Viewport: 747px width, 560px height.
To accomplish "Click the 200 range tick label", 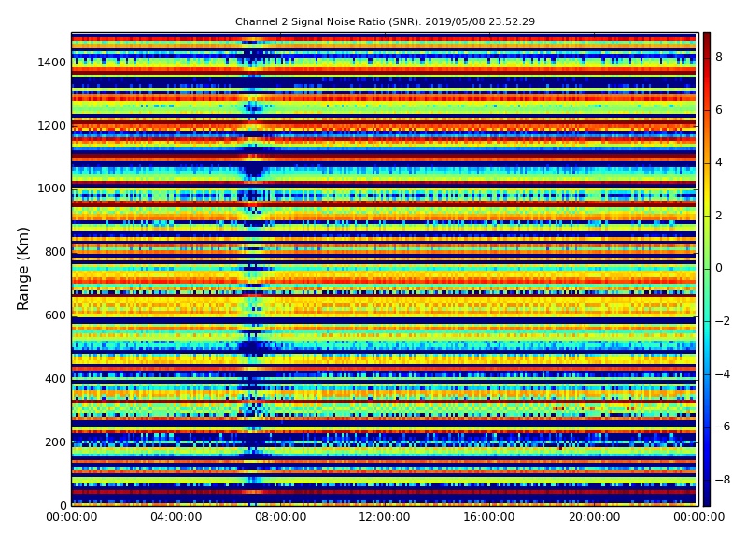I will pyautogui.click(x=55, y=441).
